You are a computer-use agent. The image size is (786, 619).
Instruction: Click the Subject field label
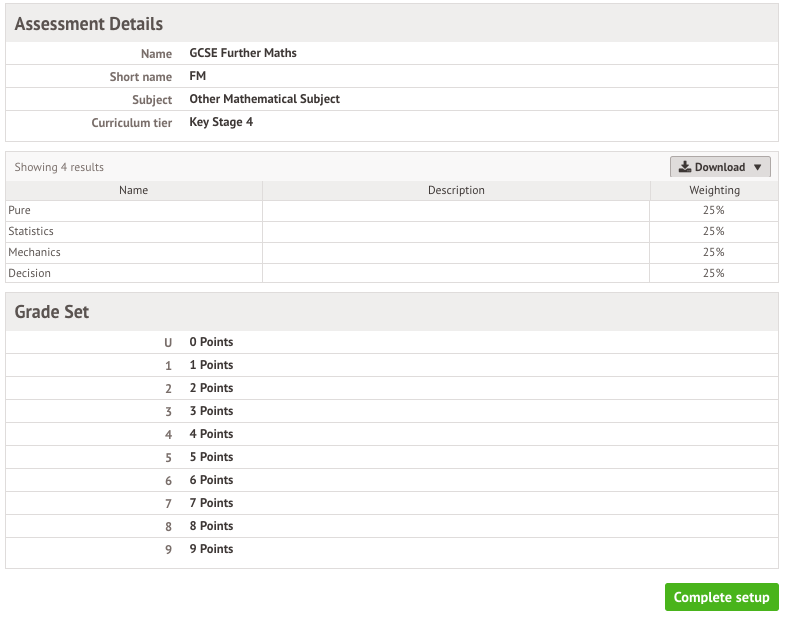pyautogui.click(x=152, y=100)
